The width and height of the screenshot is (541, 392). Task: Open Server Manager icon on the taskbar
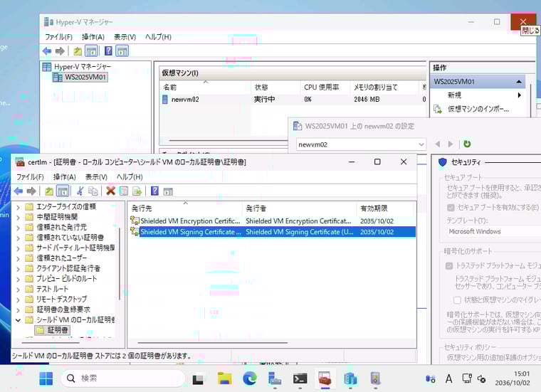coord(275,378)
